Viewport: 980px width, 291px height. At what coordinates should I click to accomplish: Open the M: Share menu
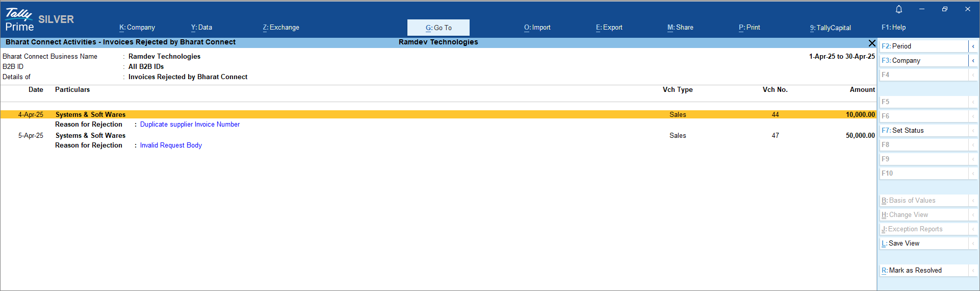[x=680, y=28]
